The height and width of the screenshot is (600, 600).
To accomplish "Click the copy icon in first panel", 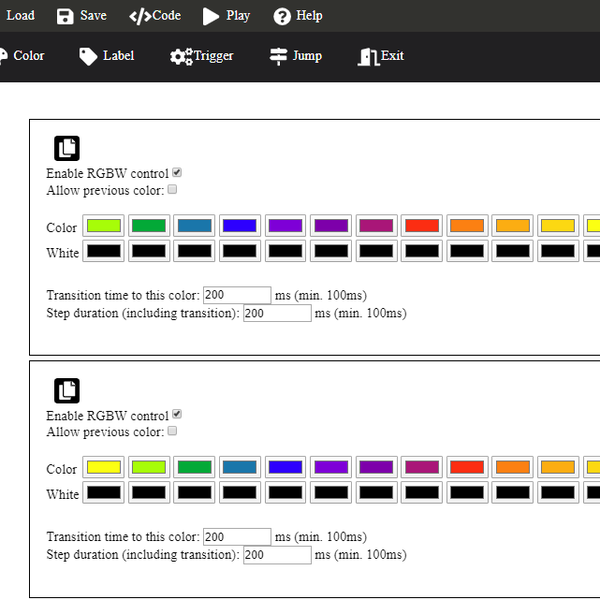I will tap(67, 148).
